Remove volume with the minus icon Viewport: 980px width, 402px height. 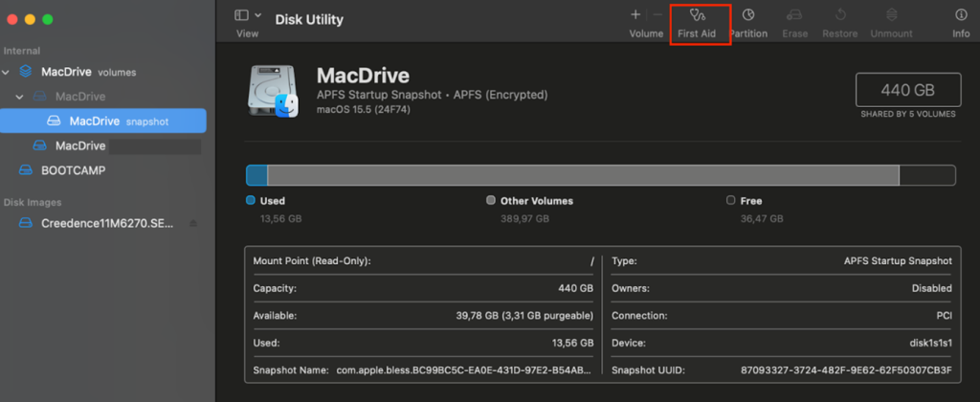(x=657, y=14)
